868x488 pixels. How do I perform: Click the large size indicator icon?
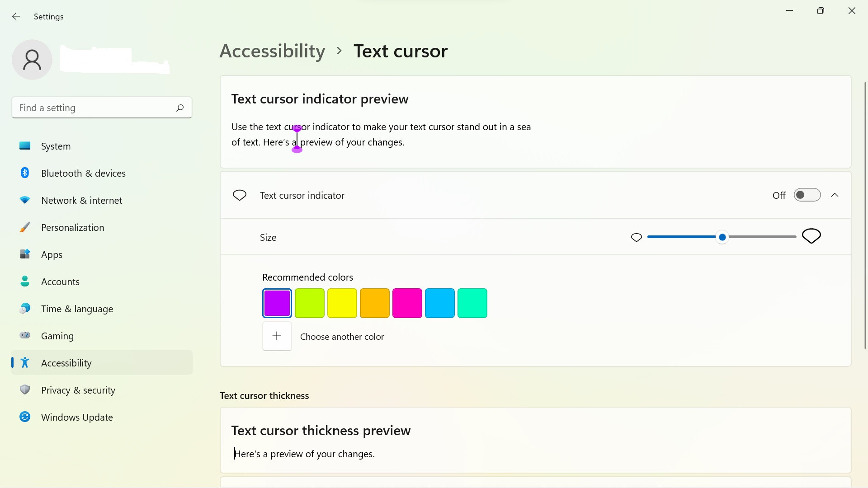pos(811,236)
